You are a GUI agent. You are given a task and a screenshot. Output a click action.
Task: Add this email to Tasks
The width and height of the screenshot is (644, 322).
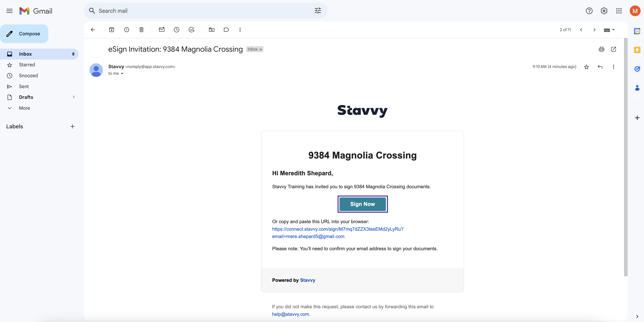pyautogui.click(x=191, y=30)
